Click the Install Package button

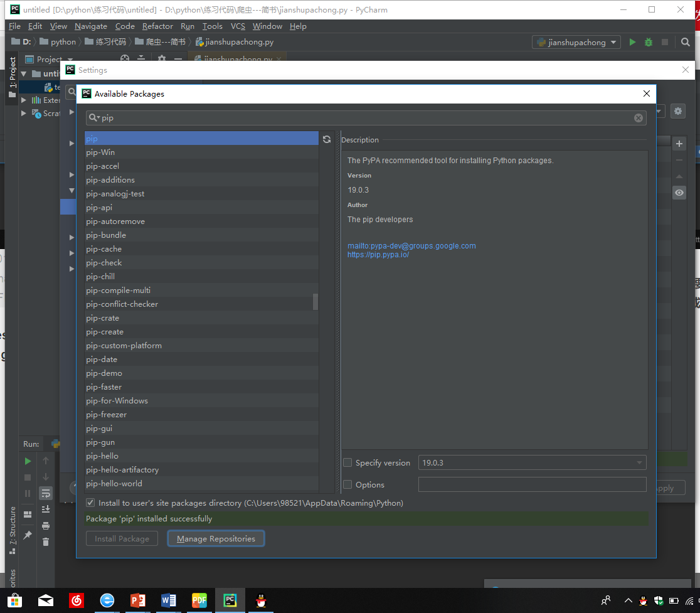pyautogui.click(x=122, y=538)
